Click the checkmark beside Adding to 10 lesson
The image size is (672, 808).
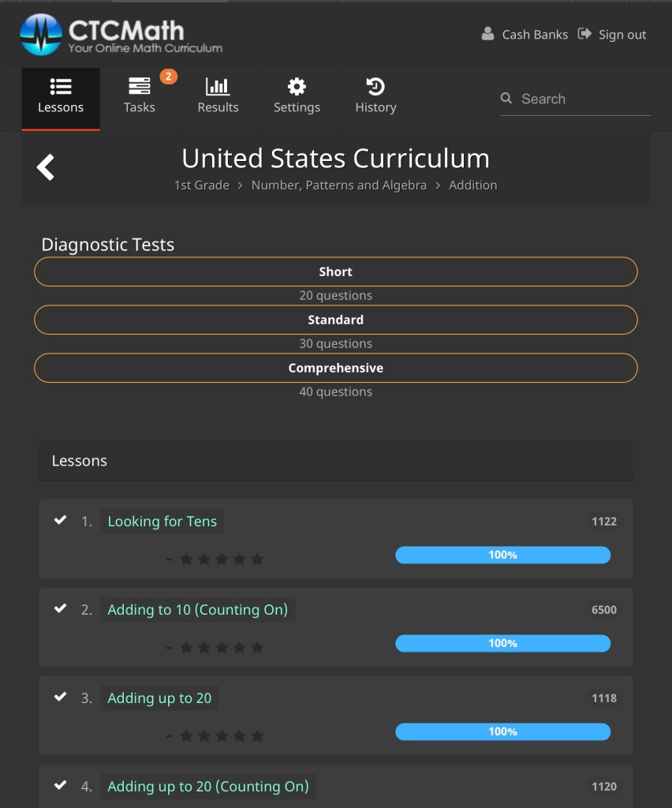[60, 608]
